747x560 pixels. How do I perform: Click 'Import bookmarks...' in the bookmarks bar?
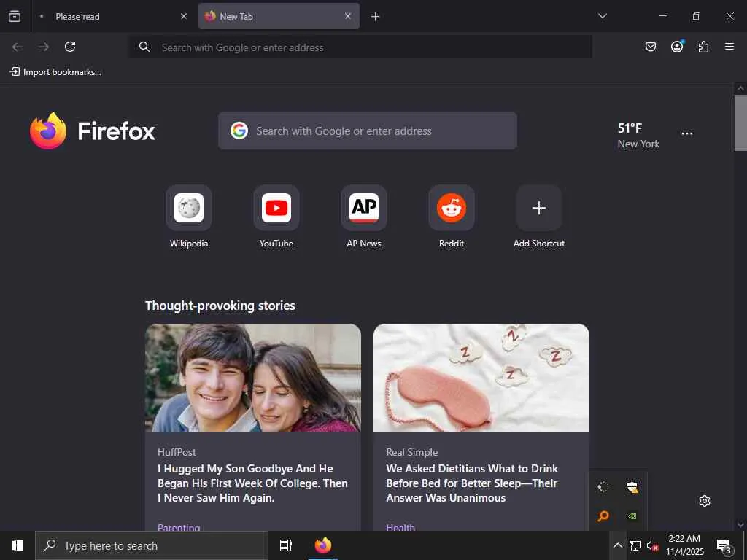(55, 72)
